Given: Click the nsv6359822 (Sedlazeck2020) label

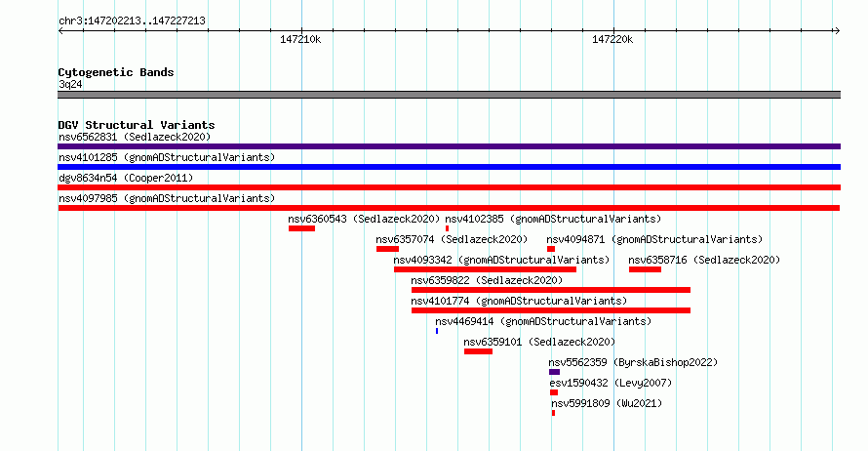Looking at the screenshot, I should (x=487, y=280).
